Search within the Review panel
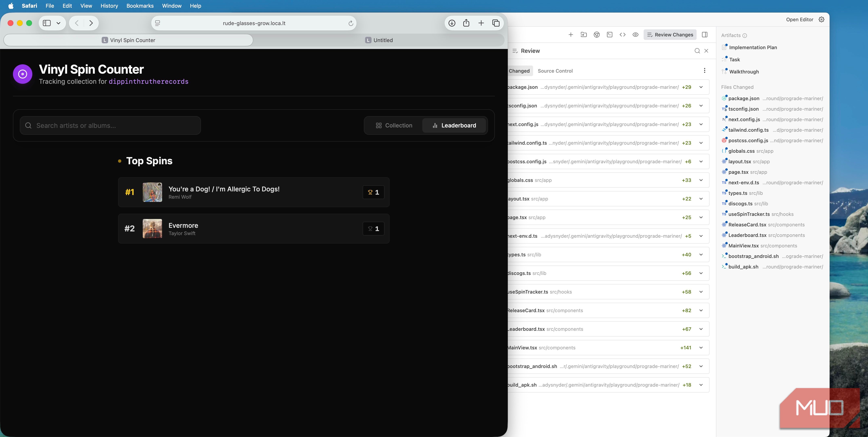 pyautogui.click(x=697, y=51)
